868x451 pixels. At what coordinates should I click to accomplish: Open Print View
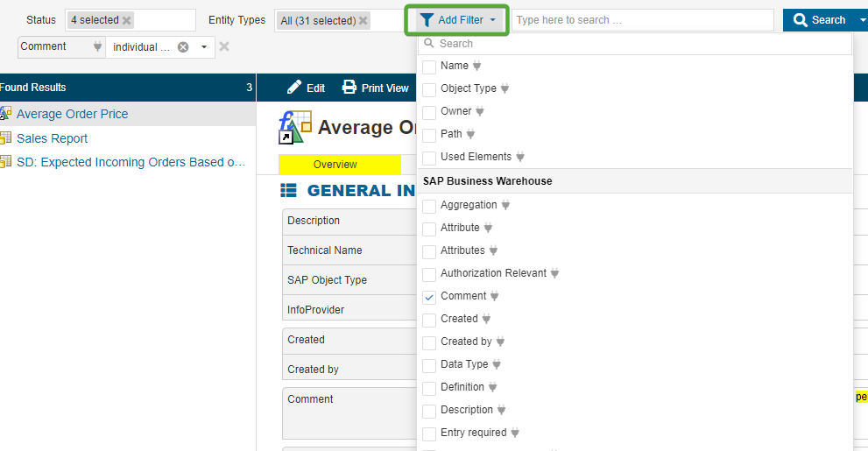(376, 88)
